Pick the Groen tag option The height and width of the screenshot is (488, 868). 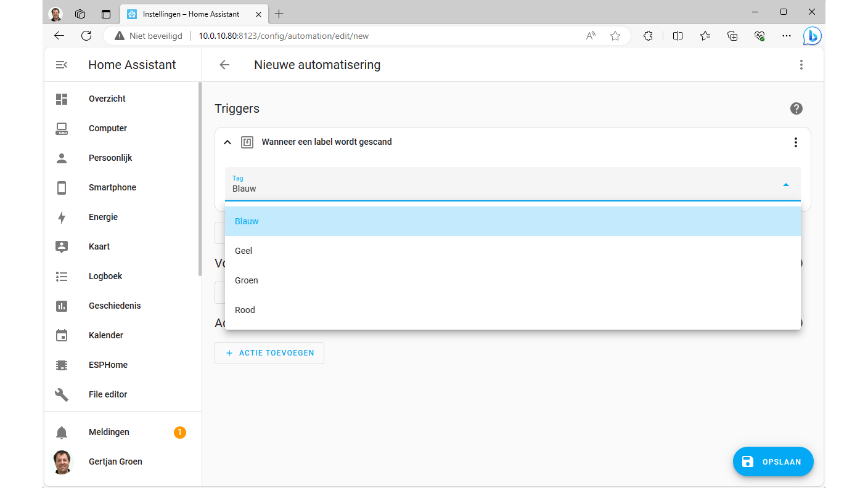247,280
